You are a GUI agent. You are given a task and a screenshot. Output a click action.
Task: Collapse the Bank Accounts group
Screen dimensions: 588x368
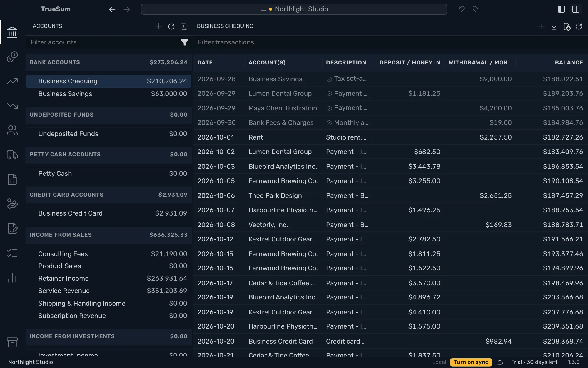point(108,62)
